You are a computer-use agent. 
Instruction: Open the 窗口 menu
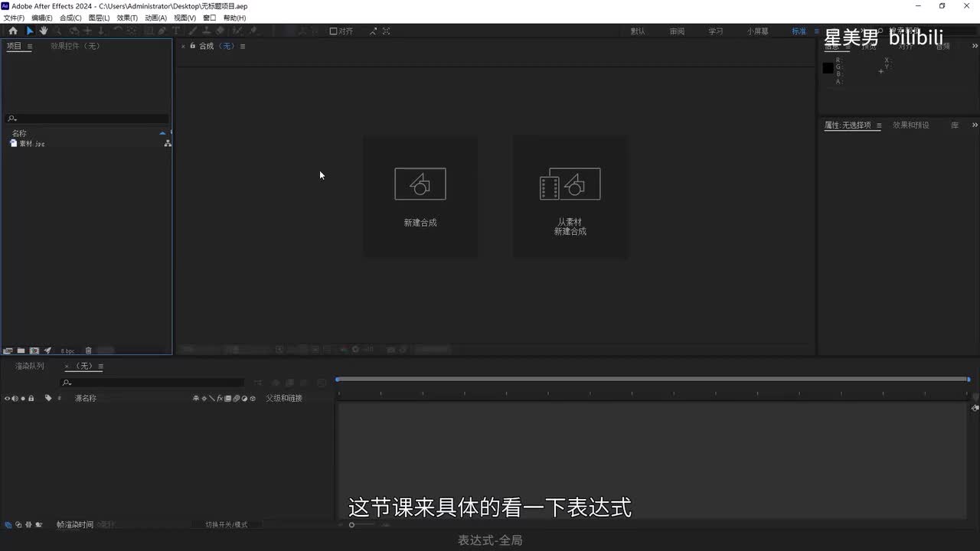209,18
